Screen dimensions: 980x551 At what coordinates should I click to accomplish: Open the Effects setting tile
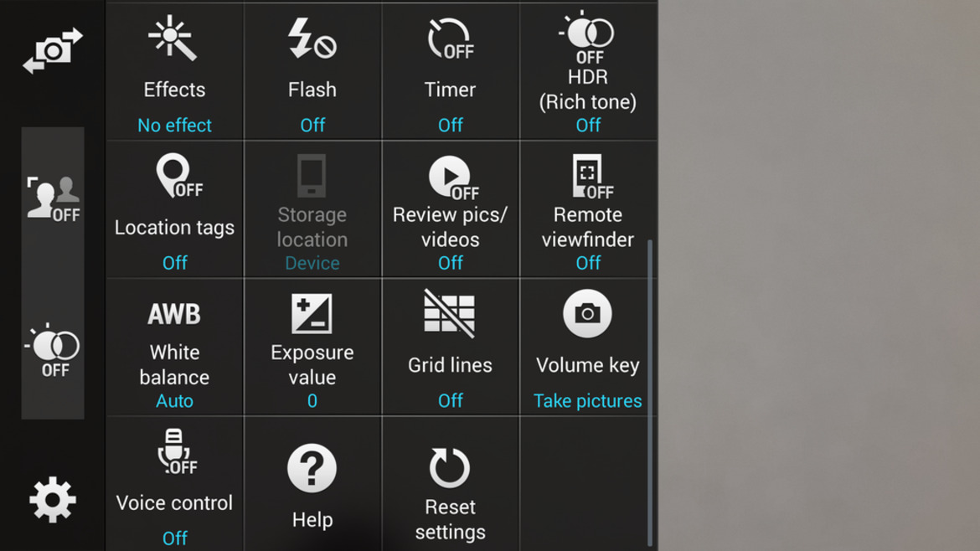[x=174, y=71]
